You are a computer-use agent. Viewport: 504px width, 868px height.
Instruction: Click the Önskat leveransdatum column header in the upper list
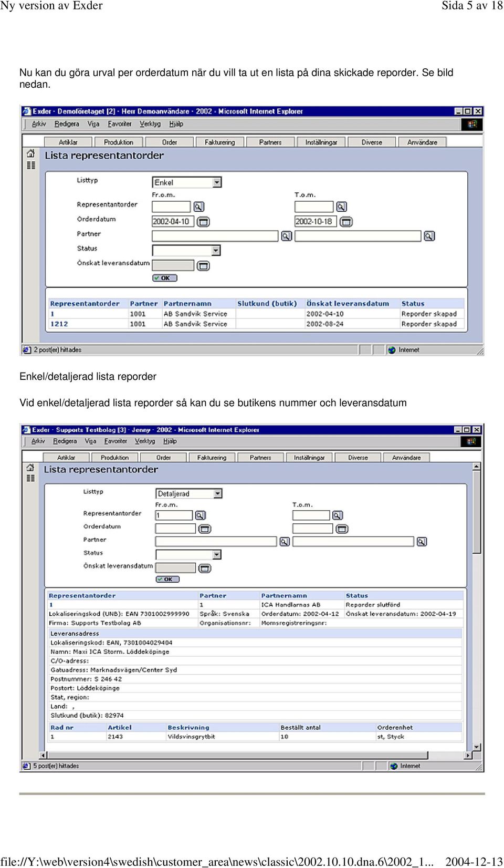(x=348, y=304)
